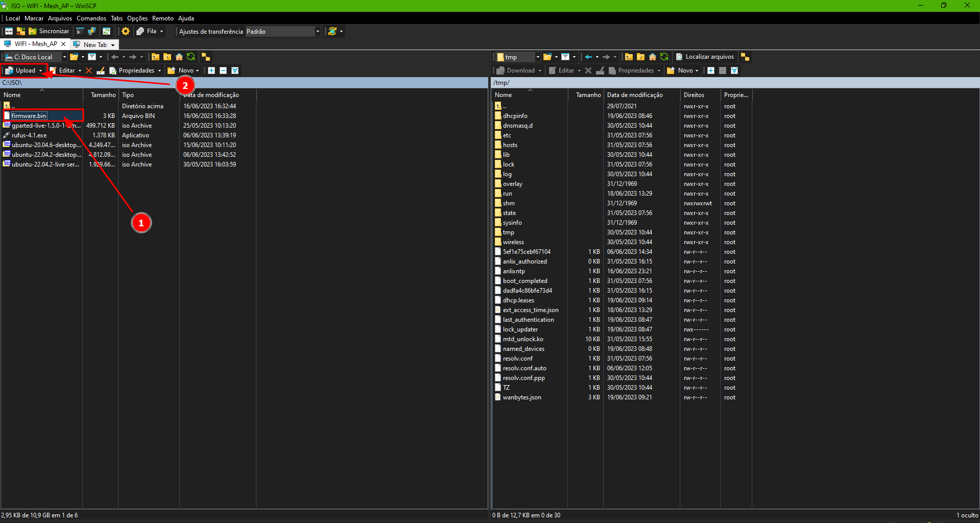Click the Preferences gear icon
The image size is (980, 523).
[126, 31]
